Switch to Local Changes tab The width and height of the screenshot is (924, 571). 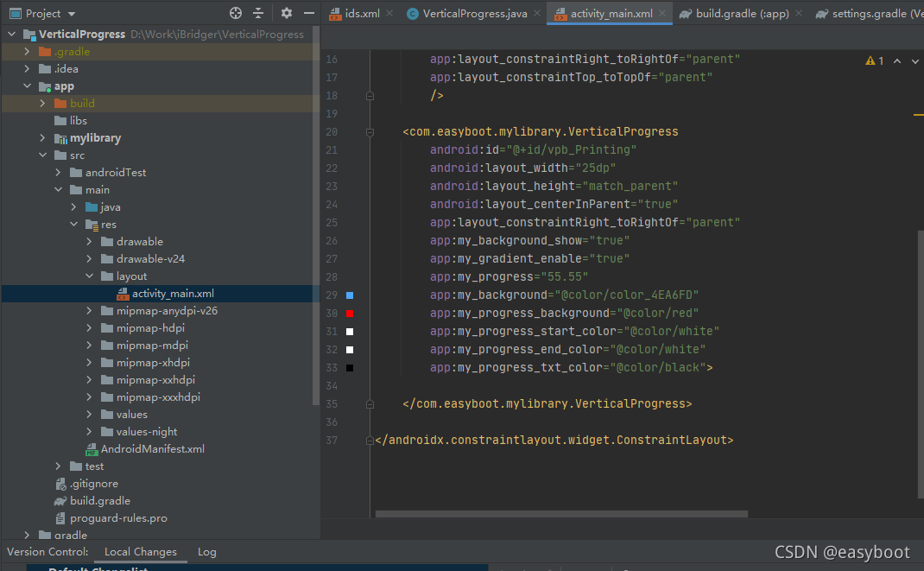[140, 552]
